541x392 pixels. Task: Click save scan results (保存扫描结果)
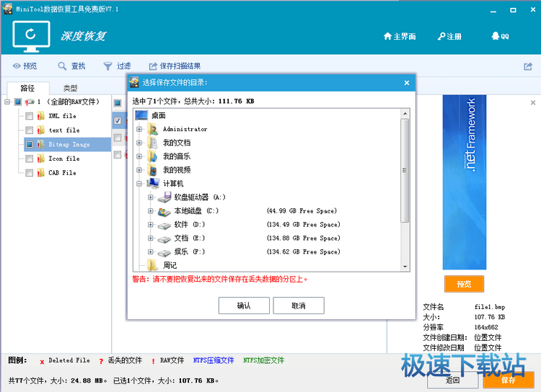click(x=175, y=66)
